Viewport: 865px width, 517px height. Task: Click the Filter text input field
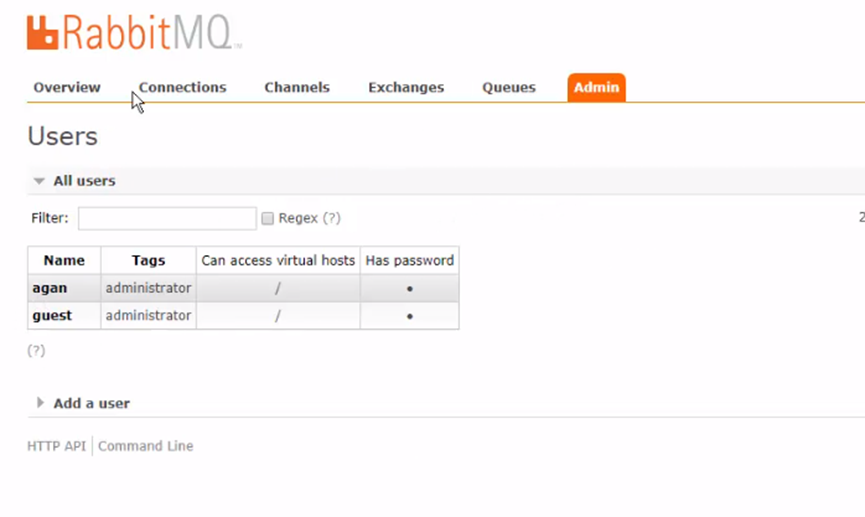tap(167, 218)
